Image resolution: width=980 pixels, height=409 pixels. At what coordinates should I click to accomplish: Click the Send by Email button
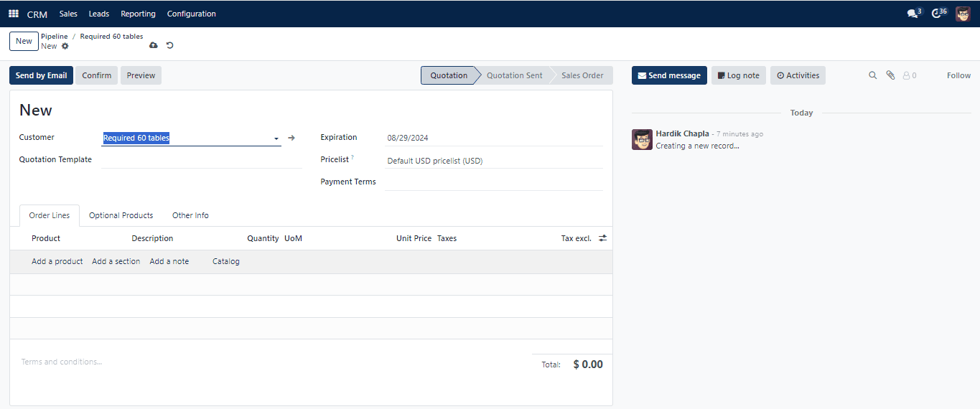click(41, 75)
